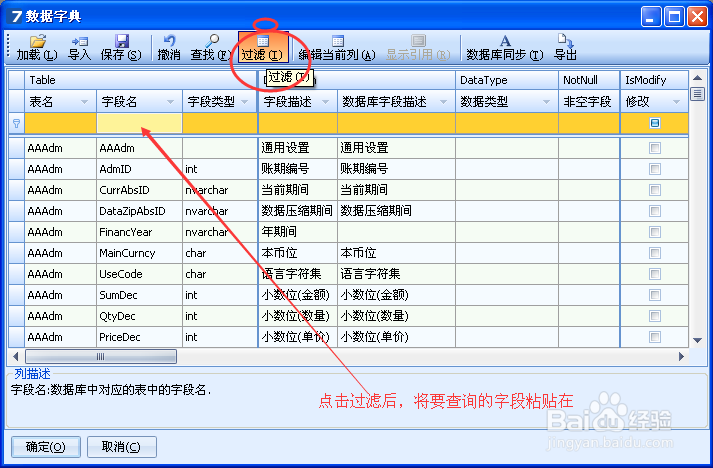The width and height of the screenshot is (713, 468).
Task: Click the row selector beside AdmID
Action: coord(16,169)
